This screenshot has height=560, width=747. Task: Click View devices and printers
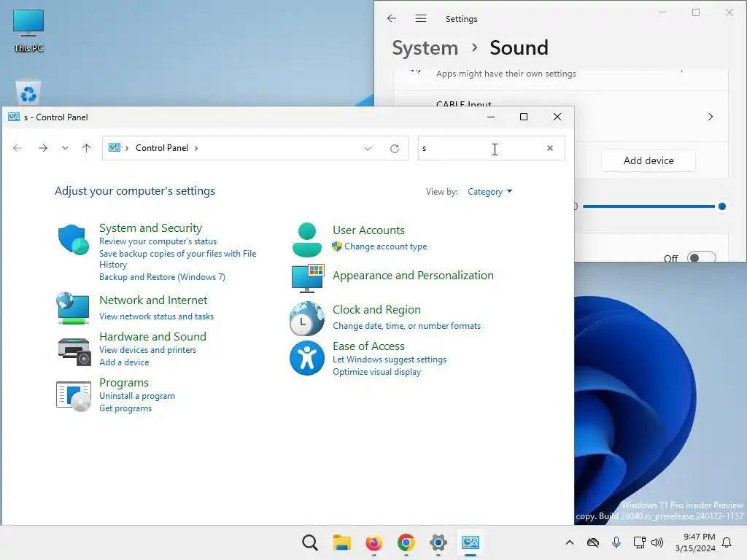point(147,349)
